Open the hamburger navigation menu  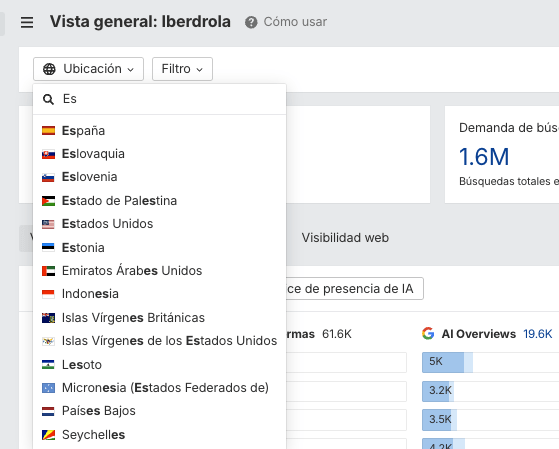(x=27, y=22)
